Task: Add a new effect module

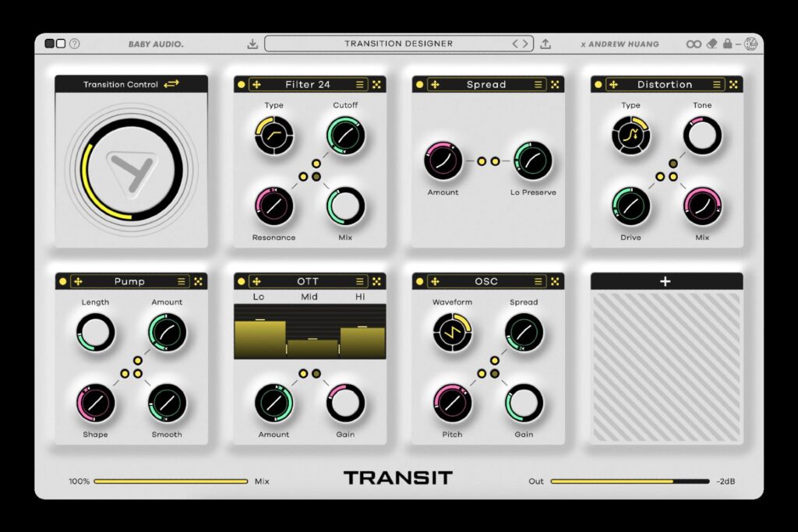Action: [x=666, y=281]
